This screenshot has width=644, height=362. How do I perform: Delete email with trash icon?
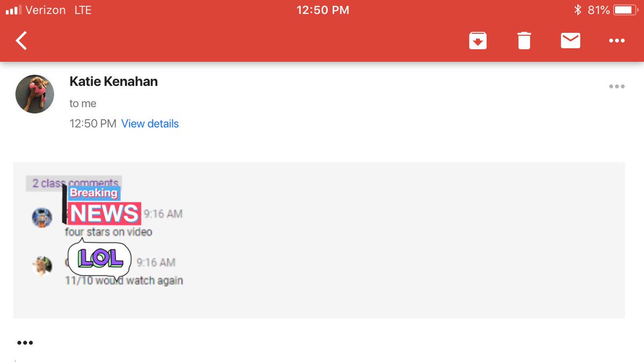pyautogui.click(x=524, y=41)
